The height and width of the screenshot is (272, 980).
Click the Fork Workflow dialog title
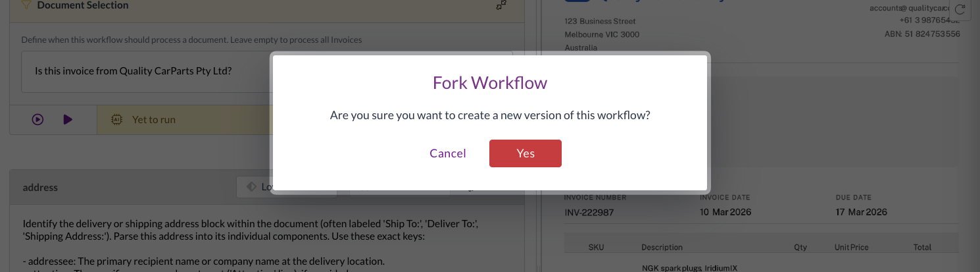(x=490, y=83)
